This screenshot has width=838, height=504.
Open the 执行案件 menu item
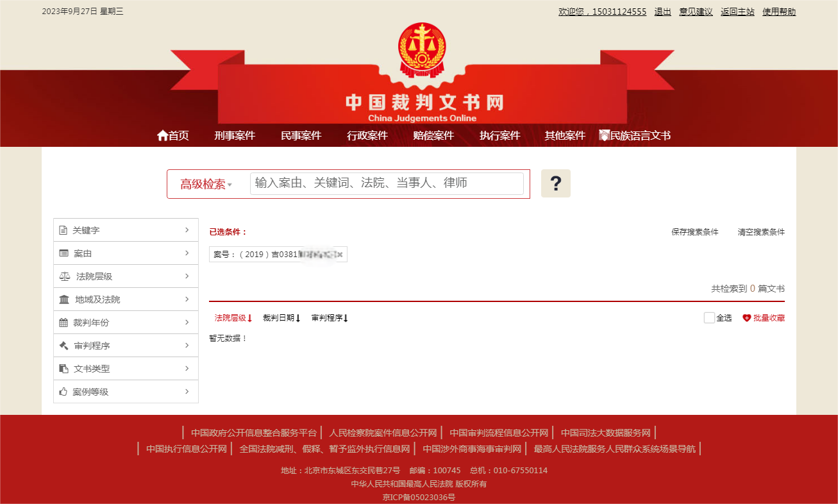(500, 135)
